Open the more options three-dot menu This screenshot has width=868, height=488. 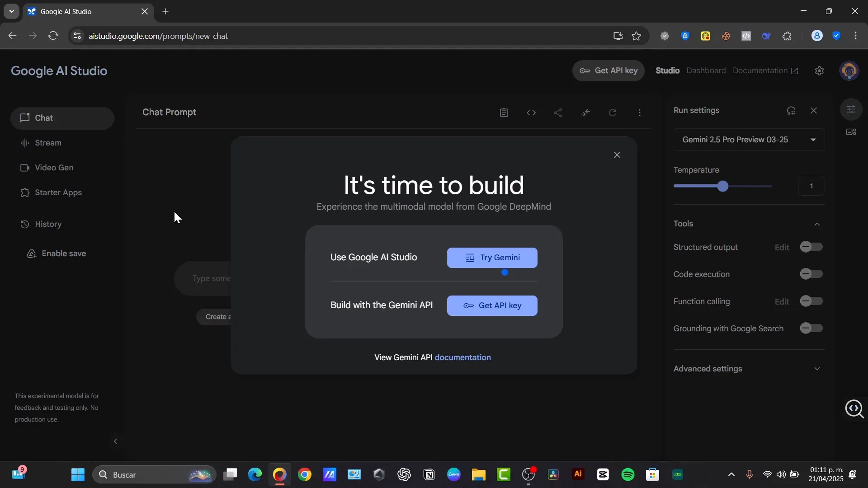click(640, 113)
